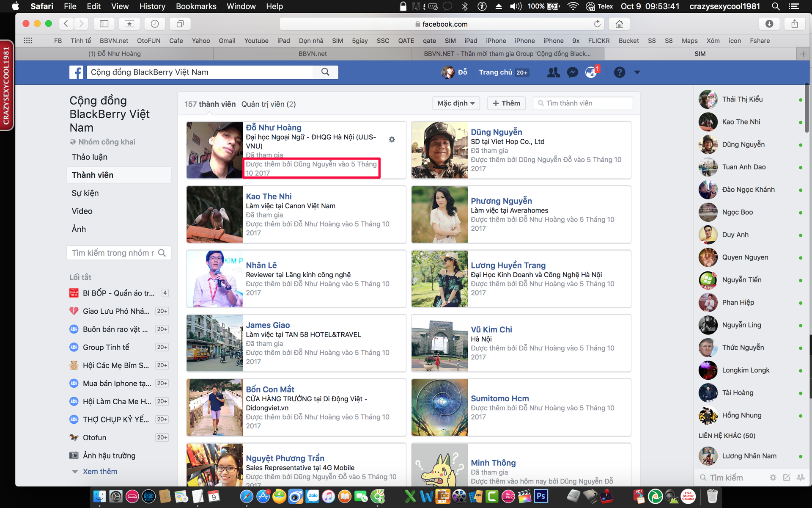This screenshot has height=508, width=812.
Task: Switch to the BBVN.net Safari tab
Action: [x=312, y=54]
